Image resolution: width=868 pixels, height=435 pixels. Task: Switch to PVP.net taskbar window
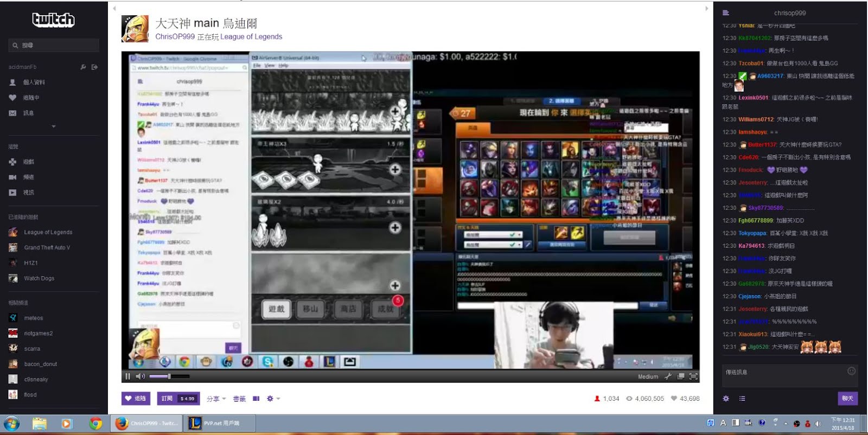pos(219,424)
